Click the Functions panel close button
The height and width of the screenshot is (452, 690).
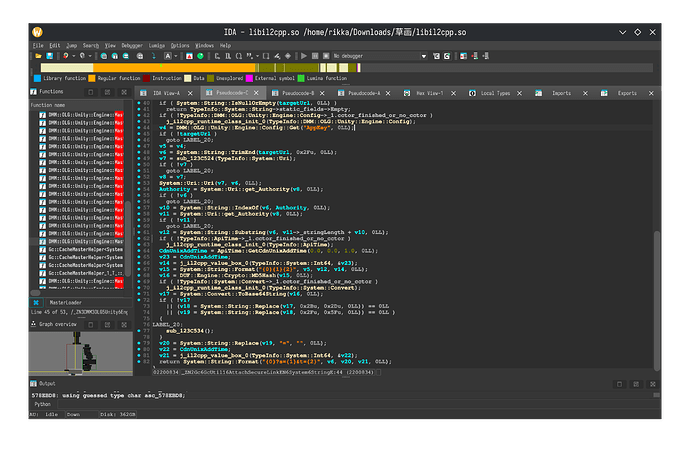point(124,92)
